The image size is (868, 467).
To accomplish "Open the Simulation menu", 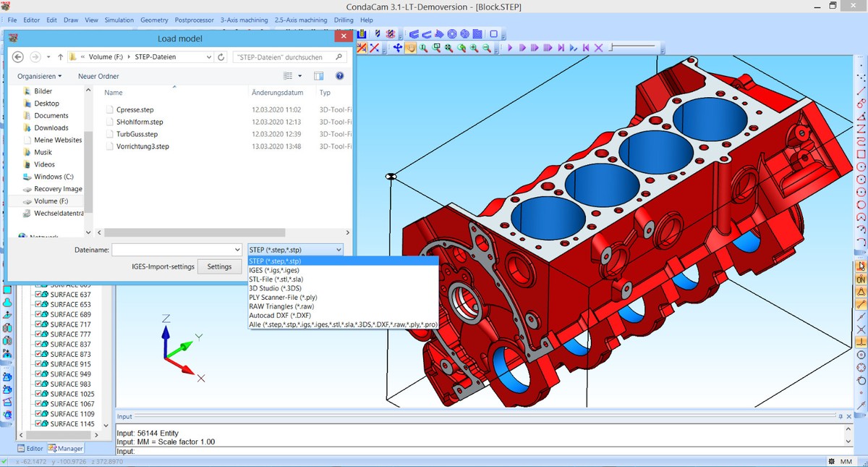I will (119, 20).
